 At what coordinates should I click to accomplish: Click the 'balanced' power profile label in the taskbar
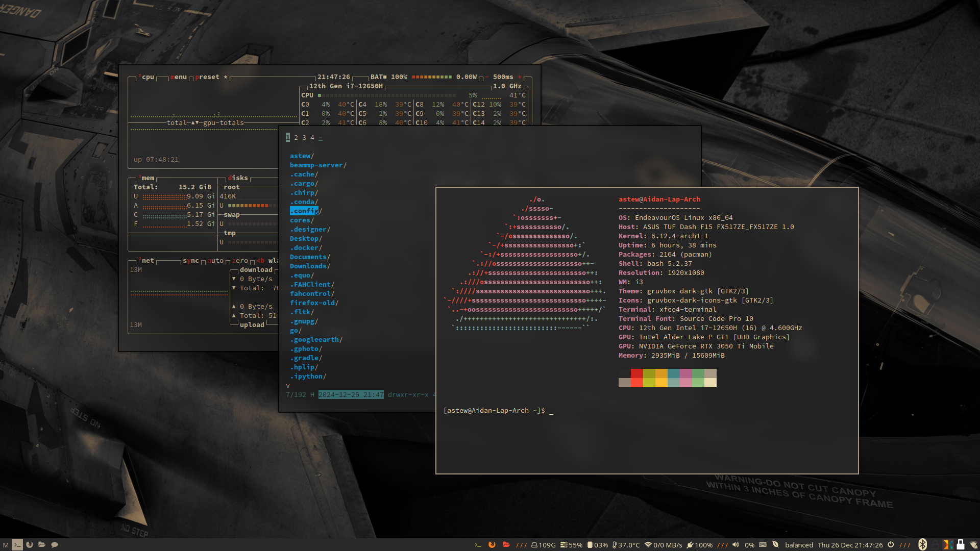click(x=799, y=544)
